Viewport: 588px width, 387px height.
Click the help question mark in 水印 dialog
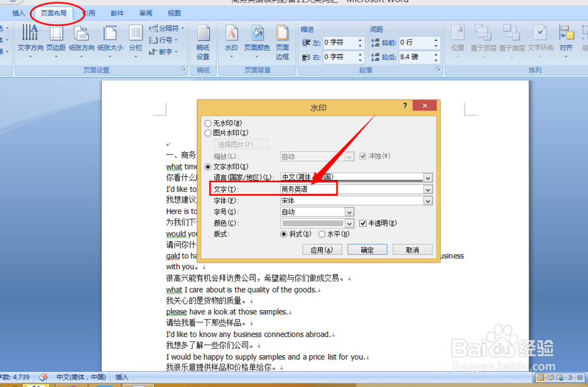[405, 106]
